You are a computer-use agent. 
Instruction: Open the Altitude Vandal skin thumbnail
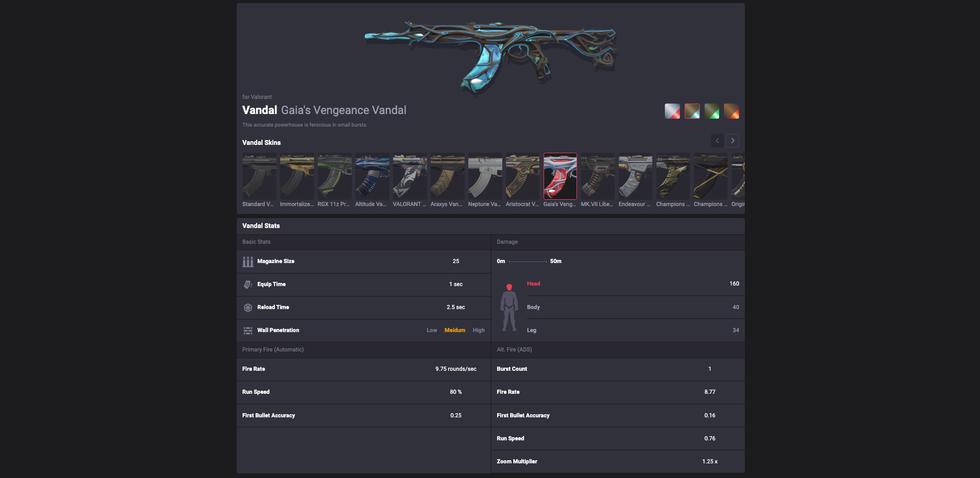click(372, 176)
